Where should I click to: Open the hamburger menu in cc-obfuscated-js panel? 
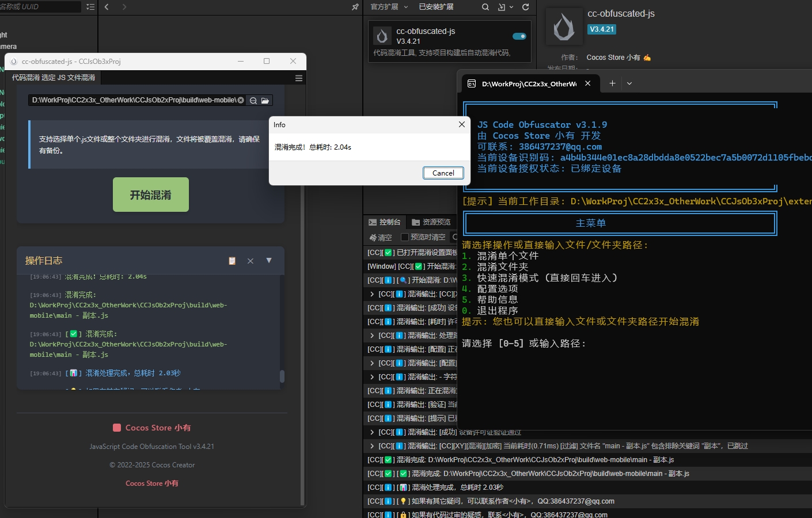click(298, 78)
